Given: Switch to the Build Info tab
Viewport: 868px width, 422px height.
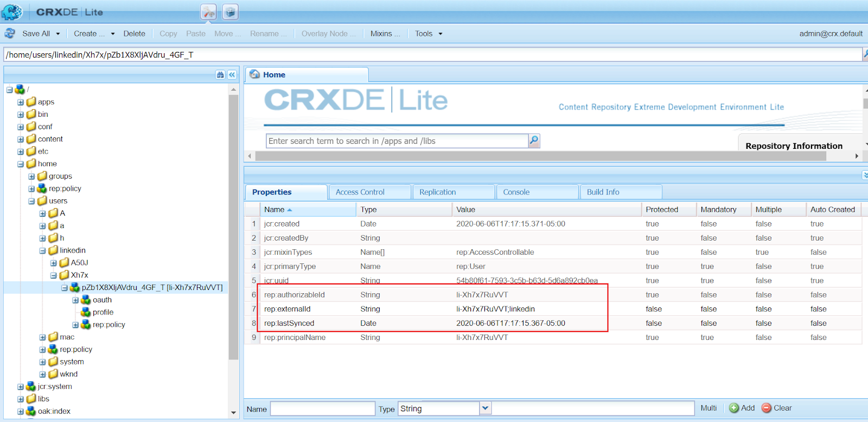Looking at the screenshot, I should [621, 192].
